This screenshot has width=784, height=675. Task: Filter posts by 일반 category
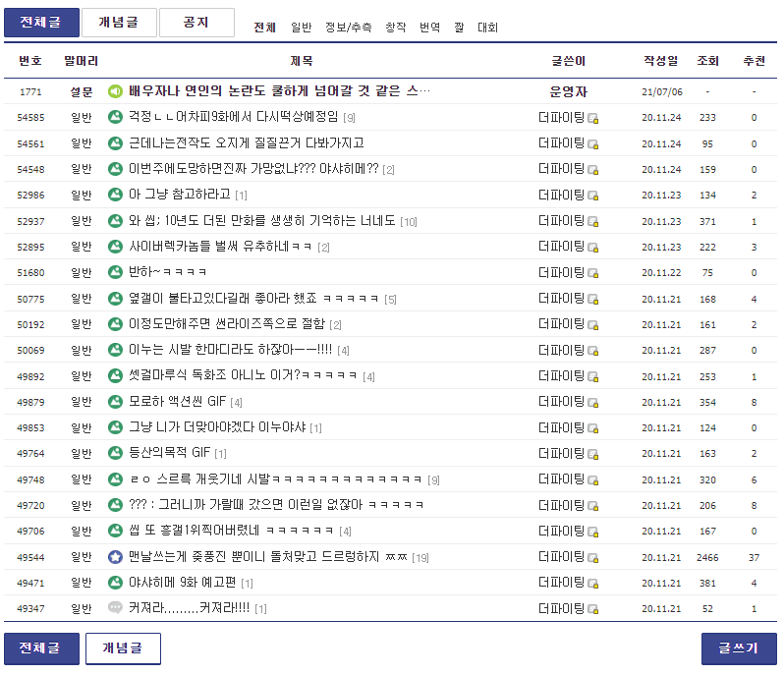[301, 28]
